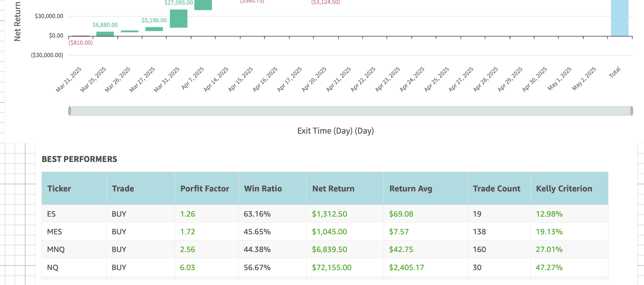644x285 pixels.
Task: Click the middle of the range slider track
Action: 350,111
